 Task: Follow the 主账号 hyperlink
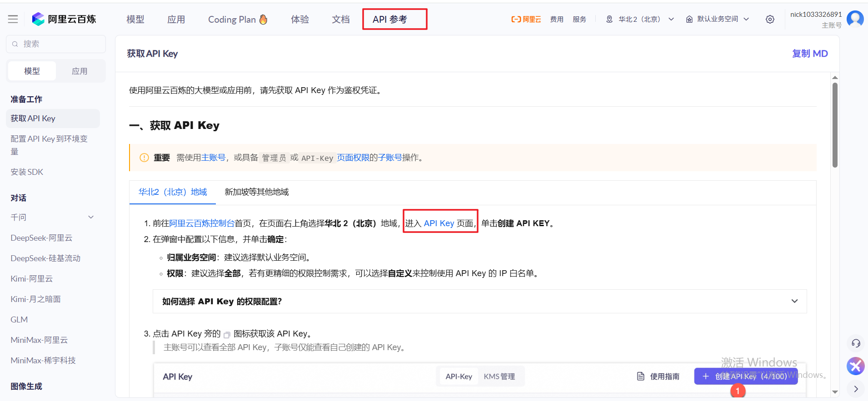pyautogui.click(x=213, y=158)
